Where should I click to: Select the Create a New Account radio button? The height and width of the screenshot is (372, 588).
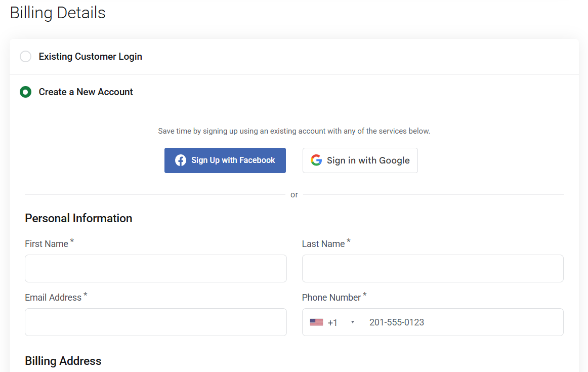[x=25, y=92]
